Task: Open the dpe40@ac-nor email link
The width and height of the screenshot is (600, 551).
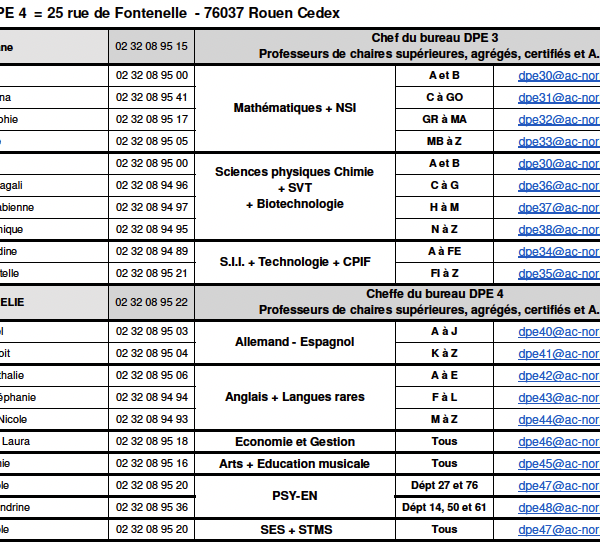Action: tap(559, 332)
